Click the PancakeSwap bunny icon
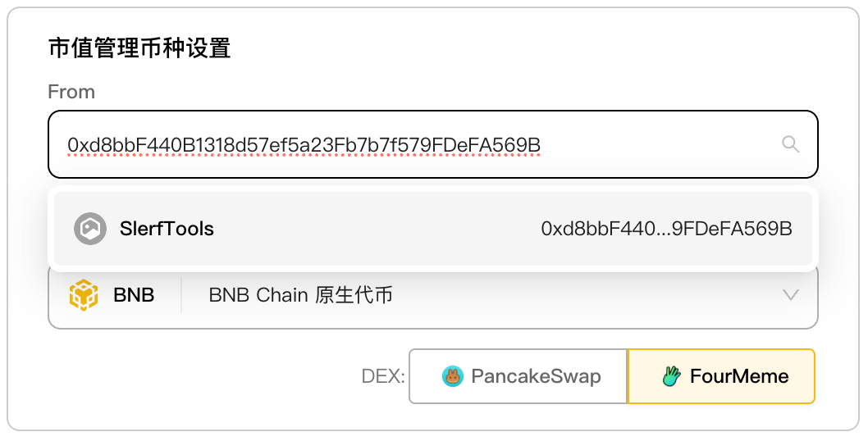This screenshot has height=441, width=868. coord(453,376)
